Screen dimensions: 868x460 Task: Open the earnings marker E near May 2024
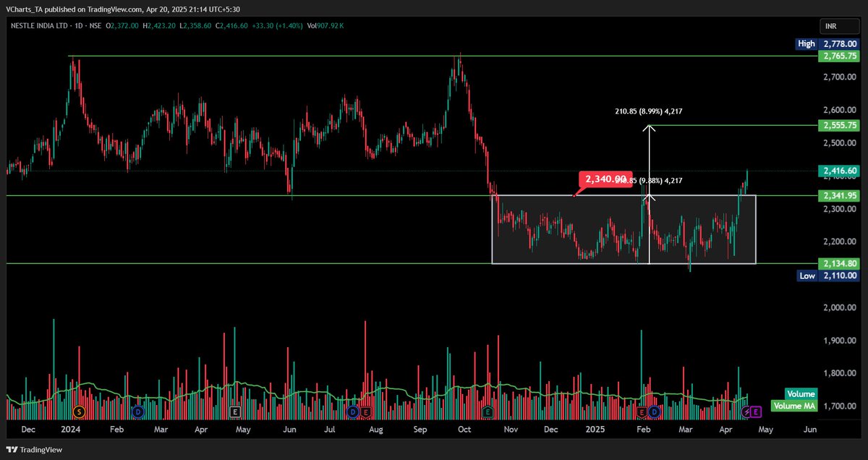[234, 412]
